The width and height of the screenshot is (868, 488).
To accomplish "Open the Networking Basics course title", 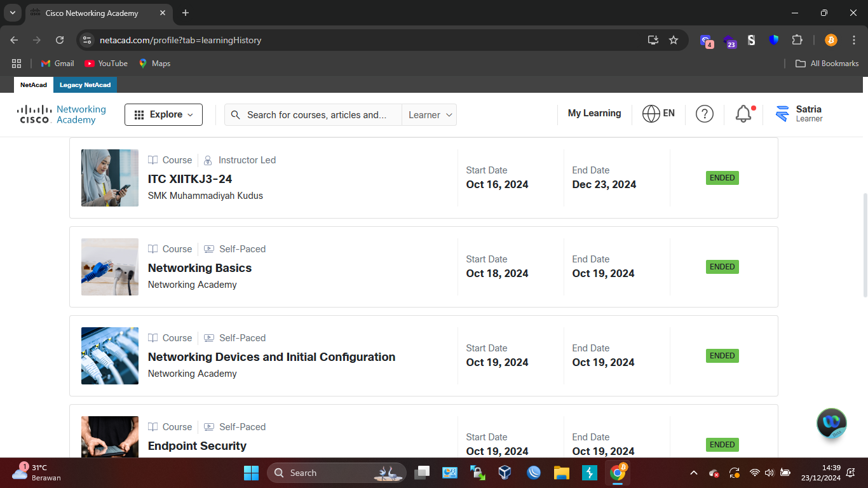I will (x=200, y=268).
